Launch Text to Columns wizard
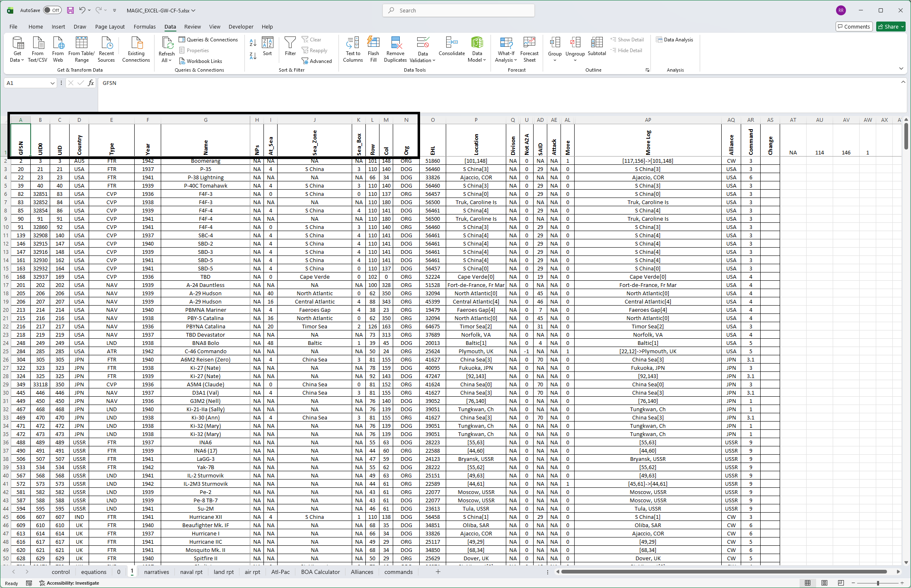 353,49
